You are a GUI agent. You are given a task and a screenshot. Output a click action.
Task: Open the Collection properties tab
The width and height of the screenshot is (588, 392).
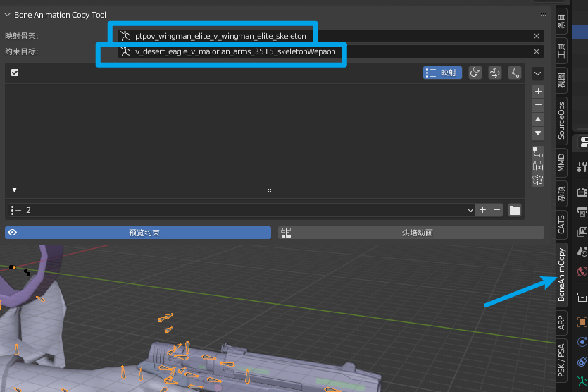tap(582, 298)
